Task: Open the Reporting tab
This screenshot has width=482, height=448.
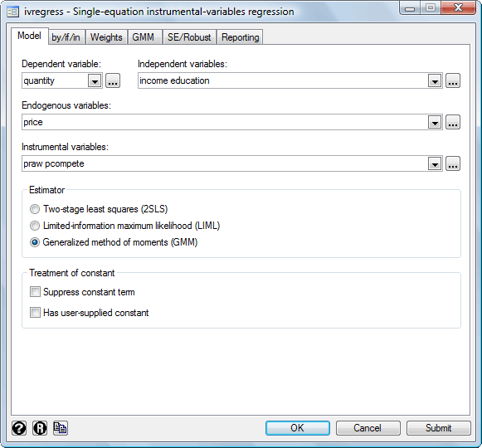Action: (x=240, y=37)
